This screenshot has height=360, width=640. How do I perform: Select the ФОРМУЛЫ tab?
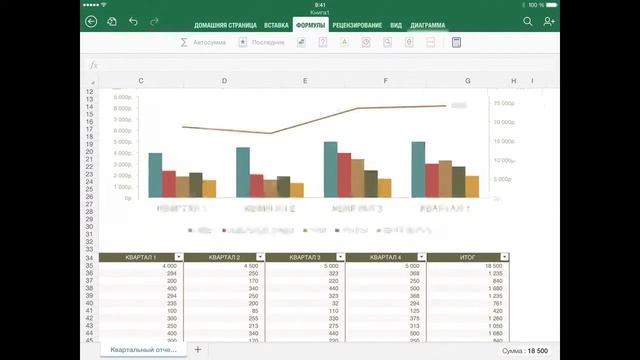point(311,25)
